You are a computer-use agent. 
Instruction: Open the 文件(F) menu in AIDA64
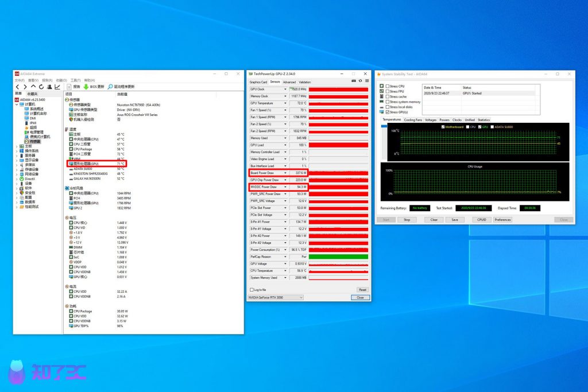tap(20, 80)
